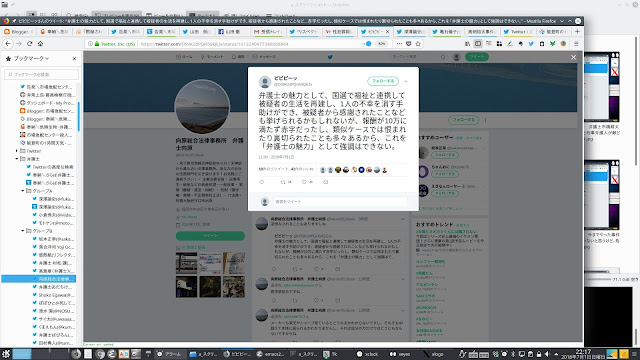The height and width of the screenshot is (360, 640).
Task: Reply to the tweet via speech-bubble icon
Action: (262, 182)
